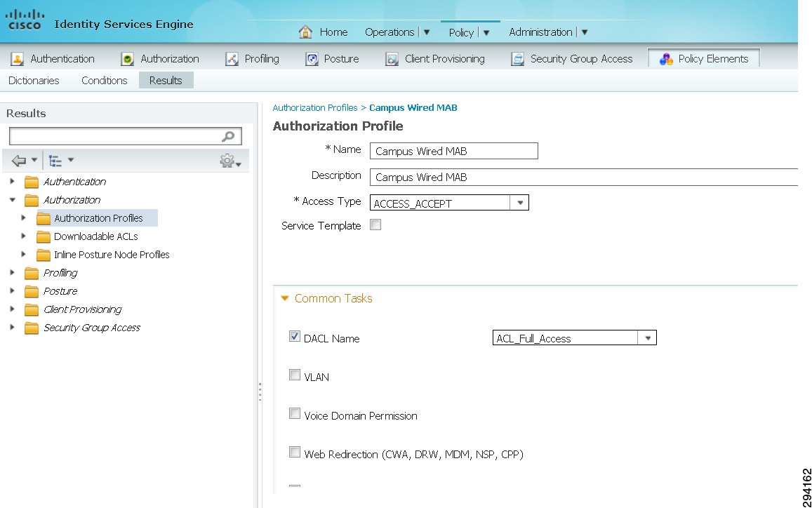Screen dimensions: 812x508
Task: Click the Client Provisioning folder icon in tree
Action: click(32, 309)
